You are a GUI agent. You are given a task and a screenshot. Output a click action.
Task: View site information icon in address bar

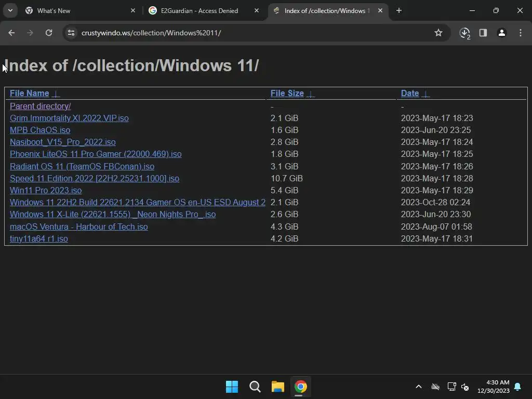(x=71, y=33)
